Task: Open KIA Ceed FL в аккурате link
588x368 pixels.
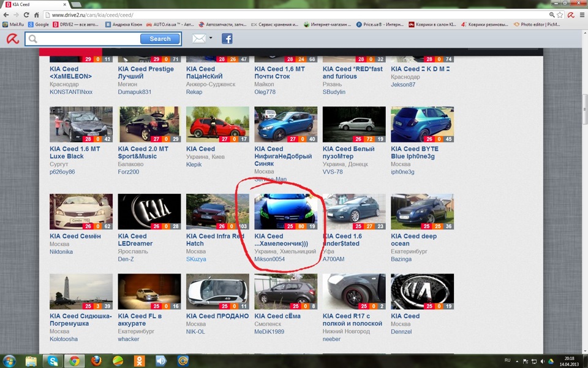Action: coord(140,320)
